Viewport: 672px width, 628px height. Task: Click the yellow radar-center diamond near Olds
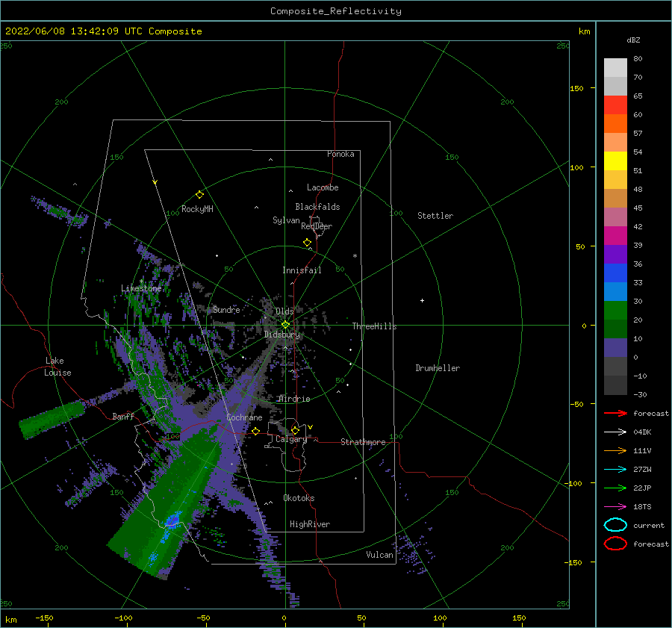click(x=285, y=325)
